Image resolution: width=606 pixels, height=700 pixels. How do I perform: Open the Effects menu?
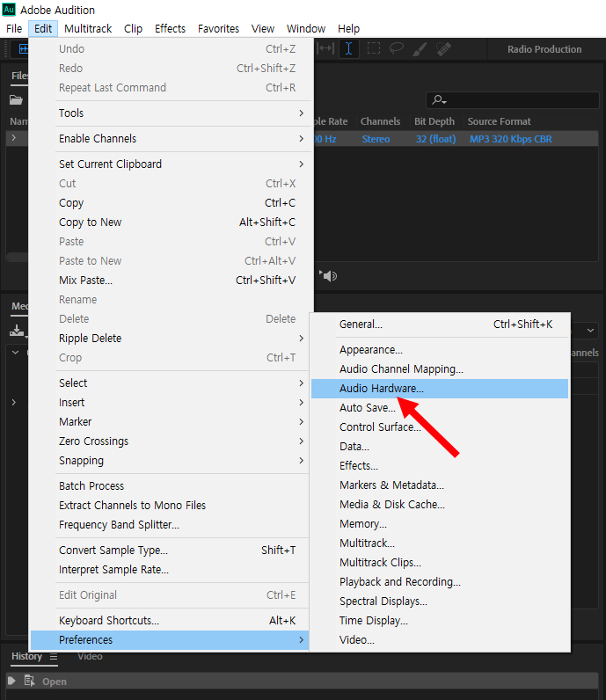click(x=170, y=28)
